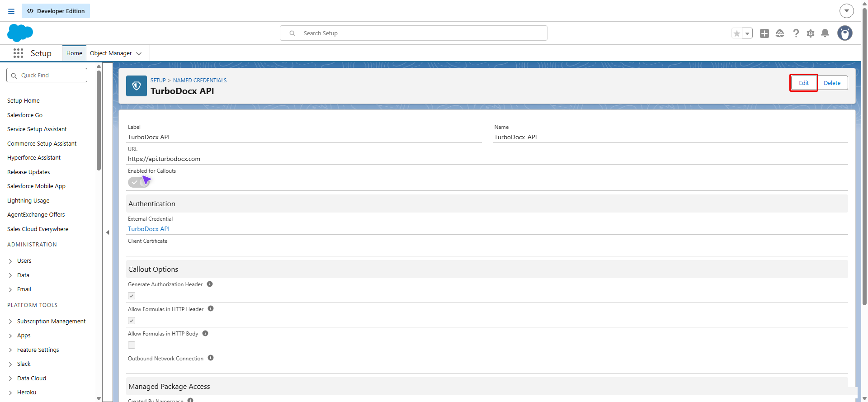Click the Salesforce cloud logo
This screenshot has height=402, width=868.
coord(20,33)
